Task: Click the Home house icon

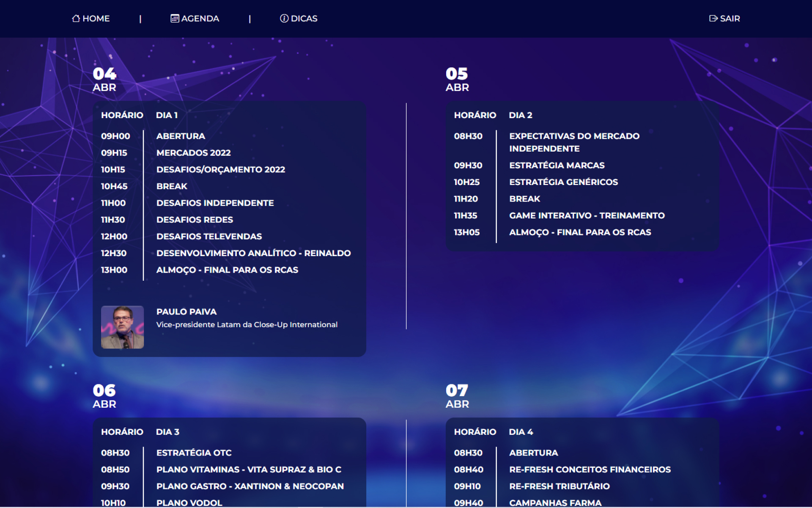Action: pyautogui.click(x=76, y=18)
